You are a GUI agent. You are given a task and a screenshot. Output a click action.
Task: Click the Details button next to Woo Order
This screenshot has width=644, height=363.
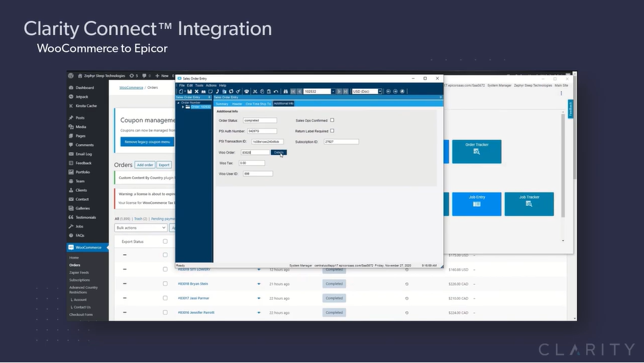pyautogui.click(x=279, y=152)
